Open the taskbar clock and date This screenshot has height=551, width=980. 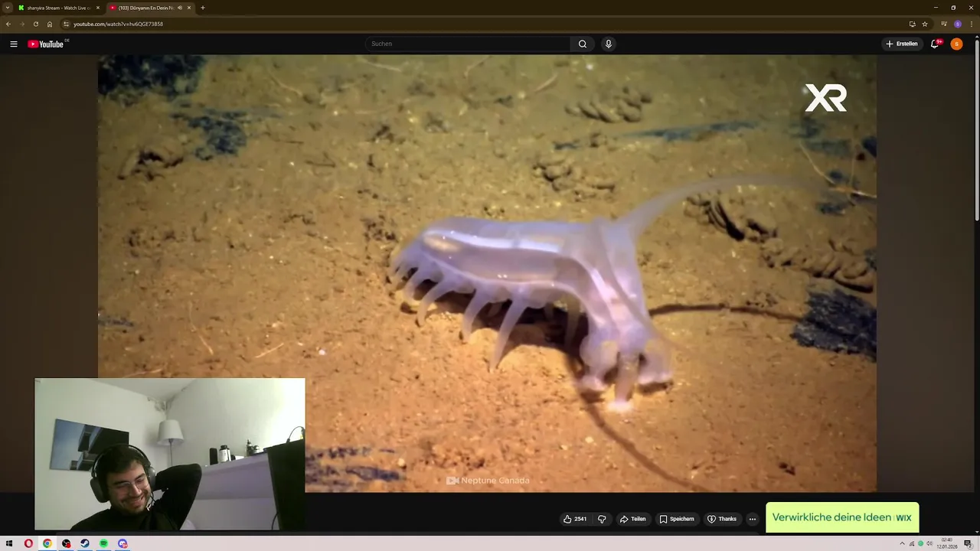click(947, 543)
